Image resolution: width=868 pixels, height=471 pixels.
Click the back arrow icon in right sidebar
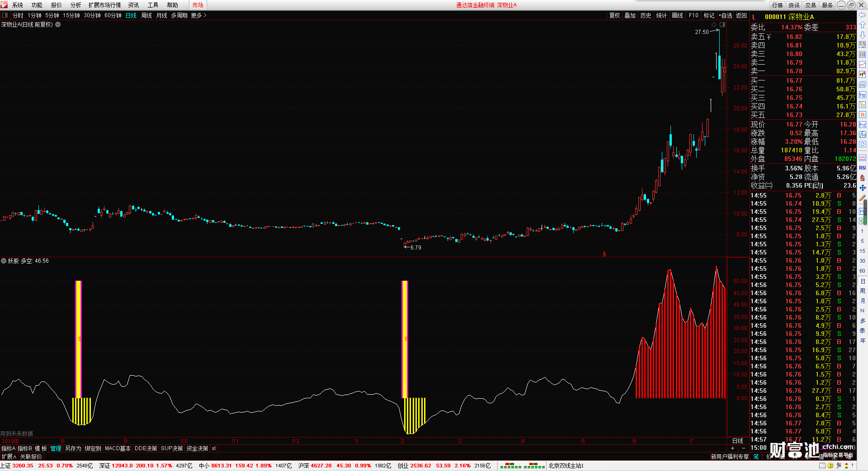[863, 15]
